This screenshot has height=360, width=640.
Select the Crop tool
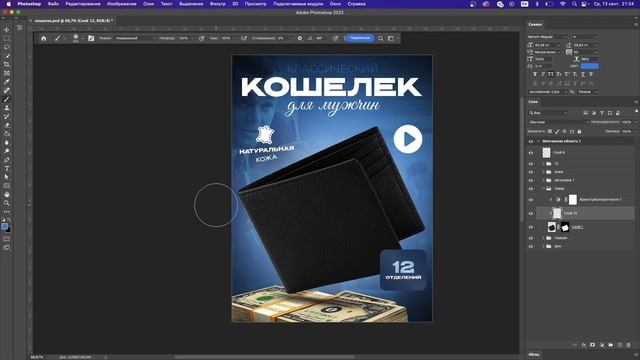click(x=7, y=64)
